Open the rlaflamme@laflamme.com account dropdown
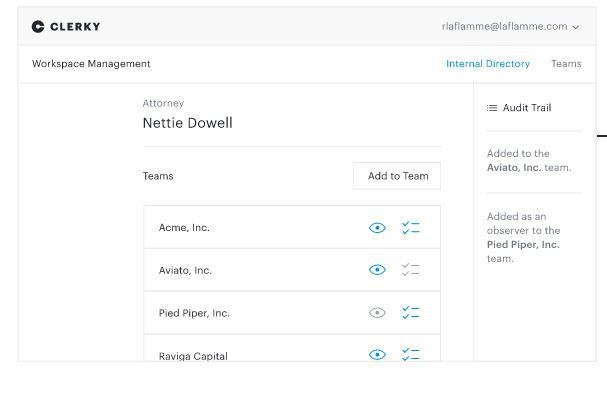This screenshot has width=607, height=412. point(510,27)
